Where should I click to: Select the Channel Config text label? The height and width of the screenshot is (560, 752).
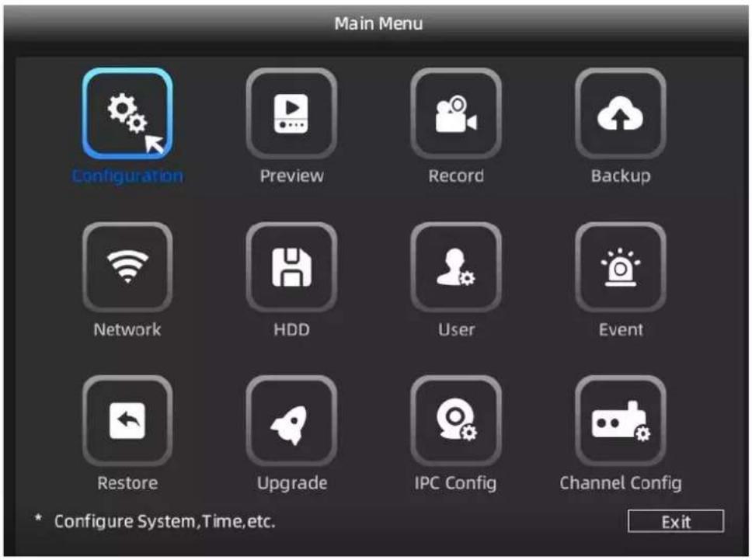click(x=621, y=483)
